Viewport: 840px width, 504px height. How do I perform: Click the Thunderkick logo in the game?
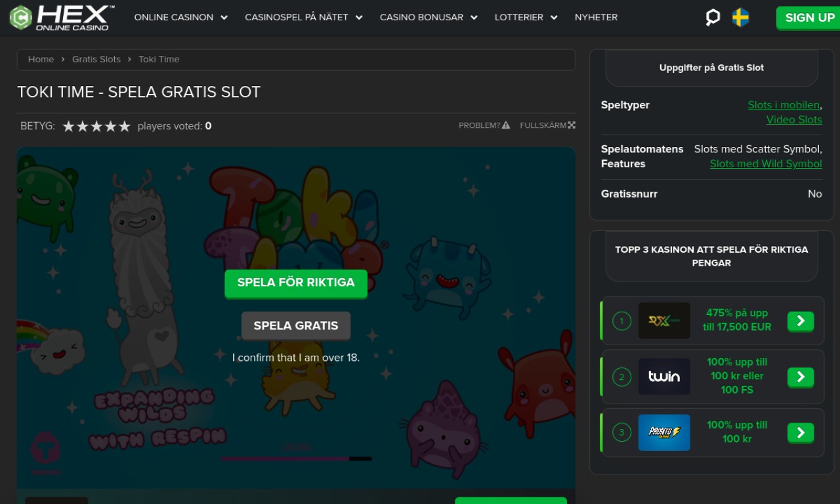45,451
